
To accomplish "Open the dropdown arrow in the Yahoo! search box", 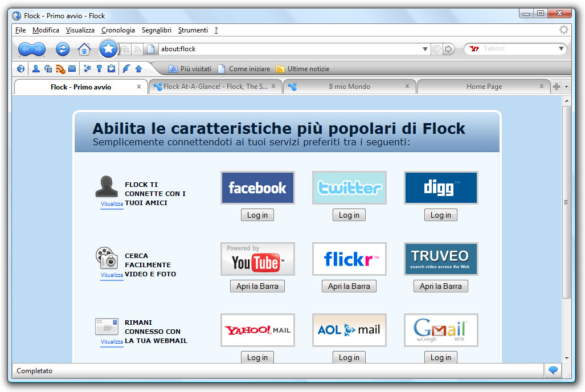I will click(561, 48).
